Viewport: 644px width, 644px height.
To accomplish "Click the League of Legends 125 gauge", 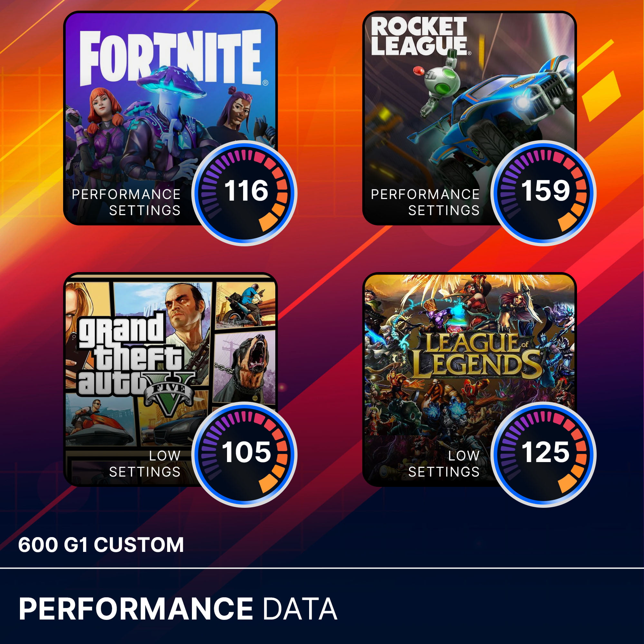I will [x=544, y=454].
